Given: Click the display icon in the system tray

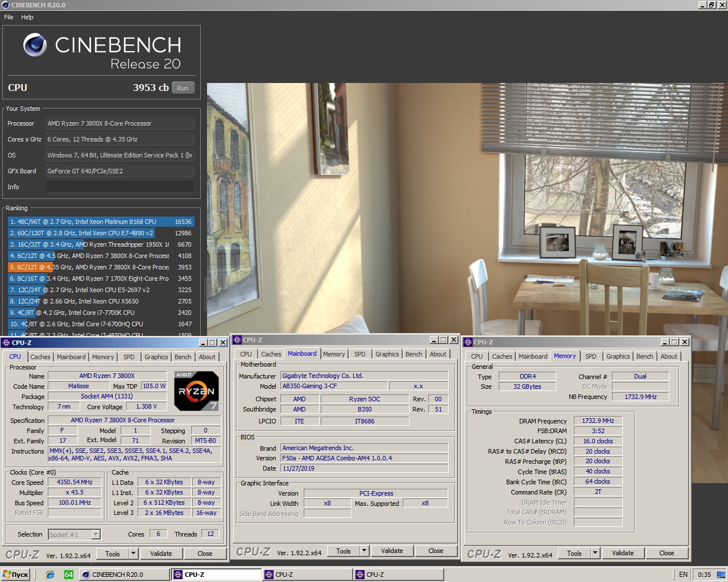Looking at the screenshot, I should [721, 575].
